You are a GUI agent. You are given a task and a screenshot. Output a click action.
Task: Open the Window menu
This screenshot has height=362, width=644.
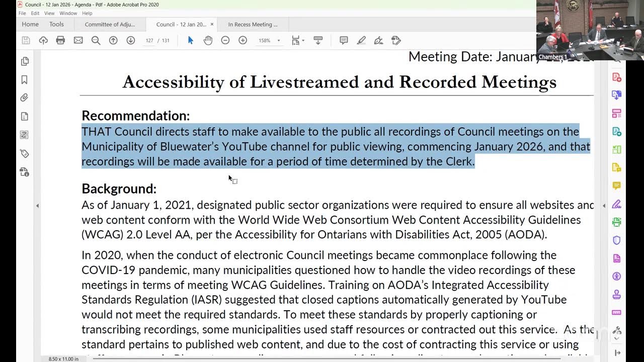click(x=68, y=13)
